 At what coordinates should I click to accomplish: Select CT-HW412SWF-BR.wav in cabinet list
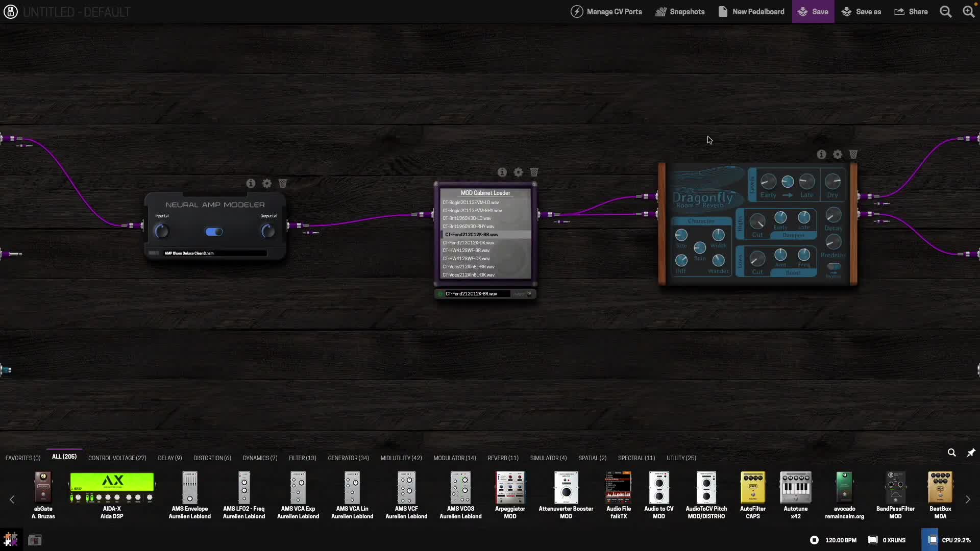coord(485,251)
